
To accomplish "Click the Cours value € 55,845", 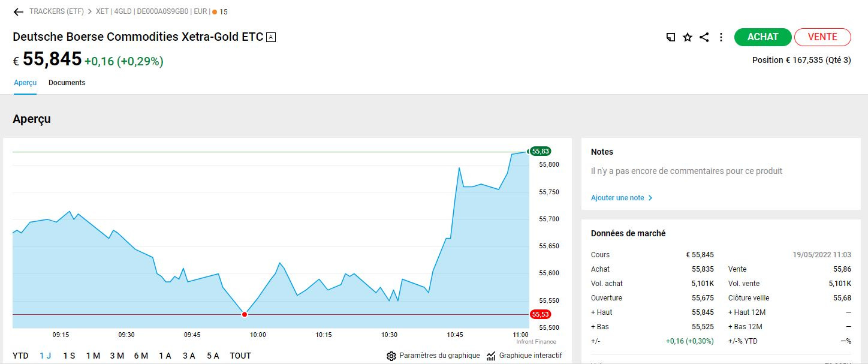I will 700,255.
